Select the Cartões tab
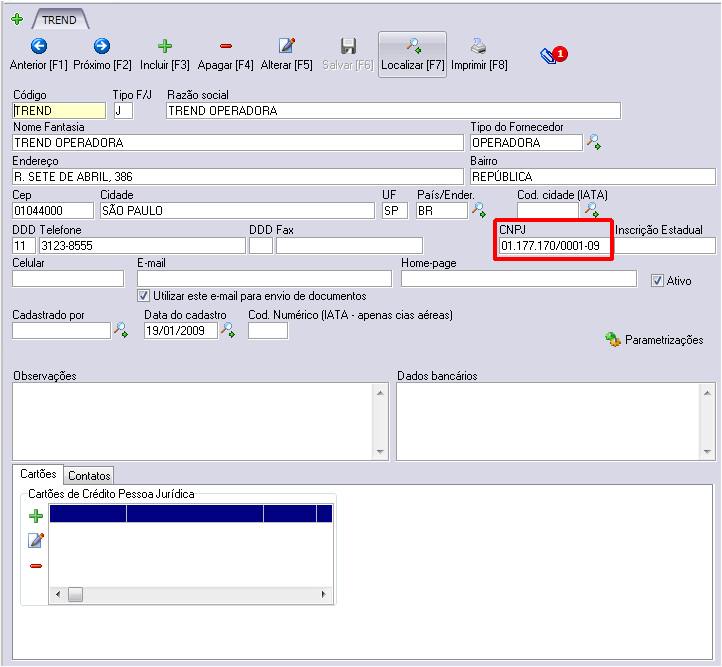This screenshot has width=722, height=667. [38, 474]
